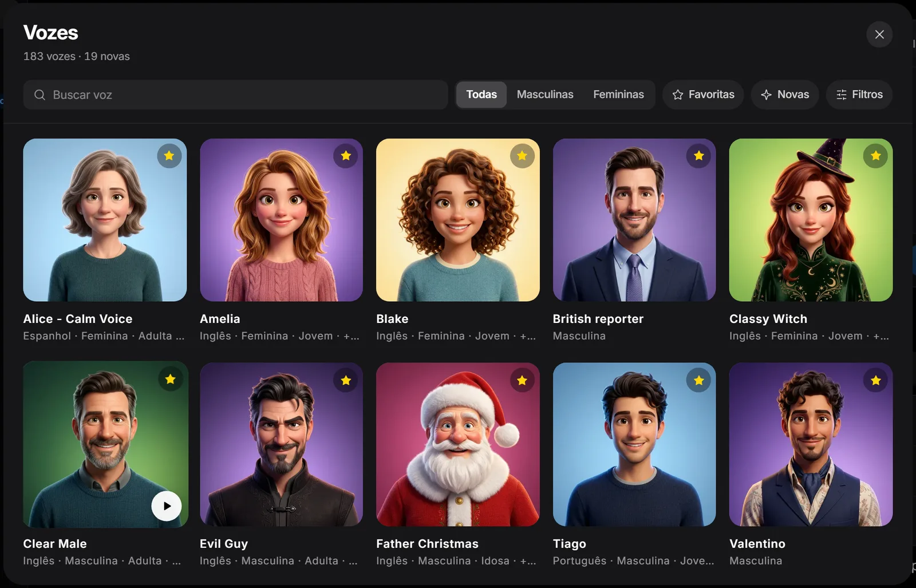The image size is (916, 588).
Task: Select Alice - Calm Voice avatar
Action: click(105, 220)
